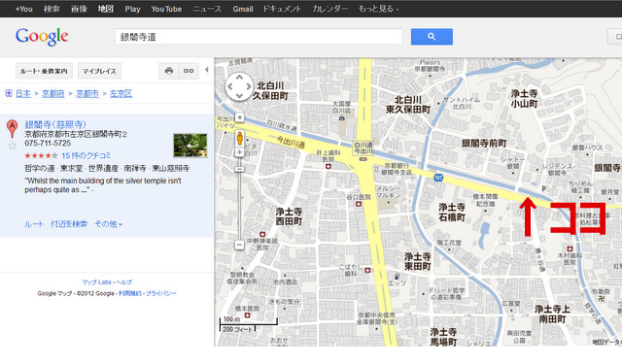
Task: Click the 北白川久保田町 map label
Action: (270, 90)
